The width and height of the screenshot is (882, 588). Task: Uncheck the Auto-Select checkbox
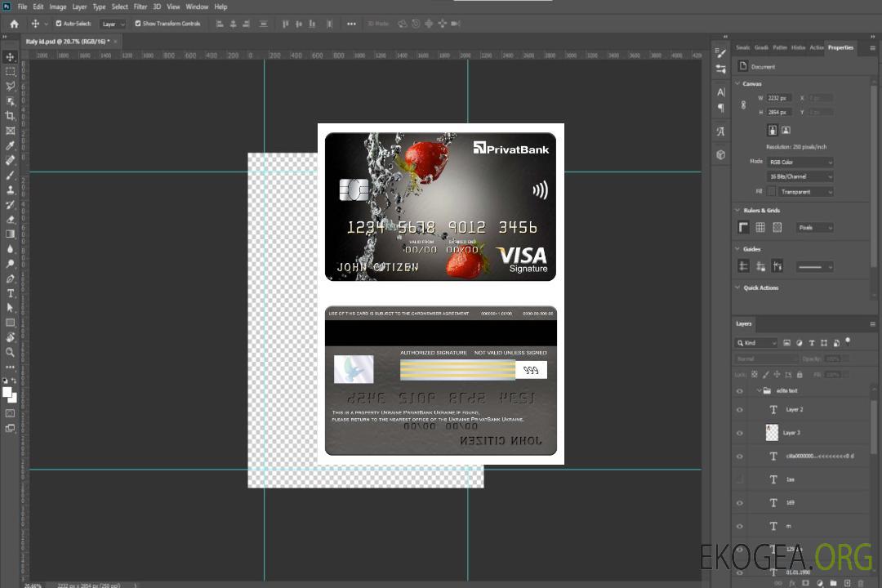tap(59, 24)
